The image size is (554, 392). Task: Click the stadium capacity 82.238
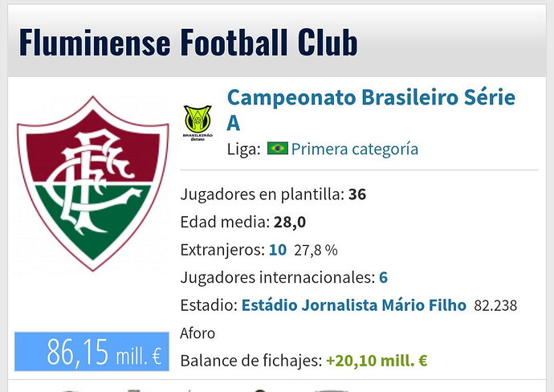495,306
